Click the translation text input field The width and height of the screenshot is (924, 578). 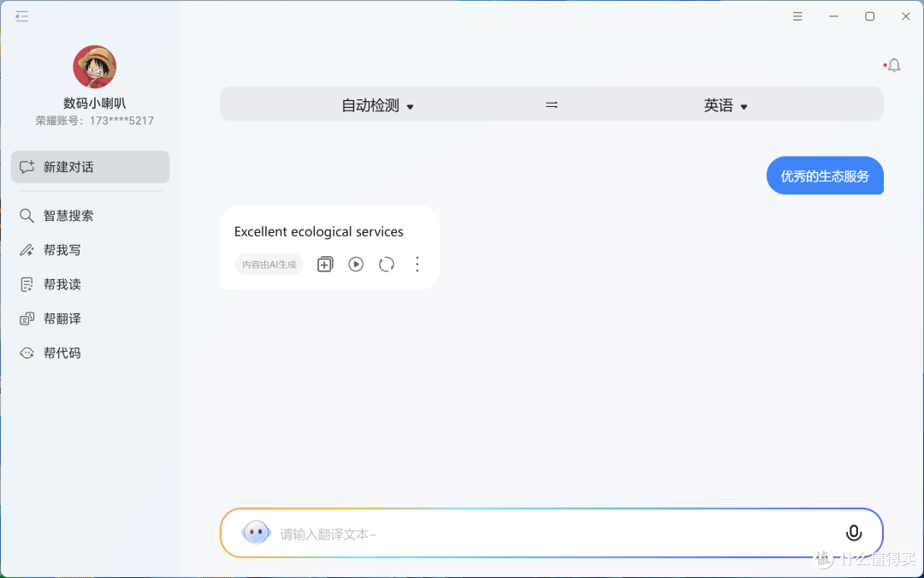(552, 533)
